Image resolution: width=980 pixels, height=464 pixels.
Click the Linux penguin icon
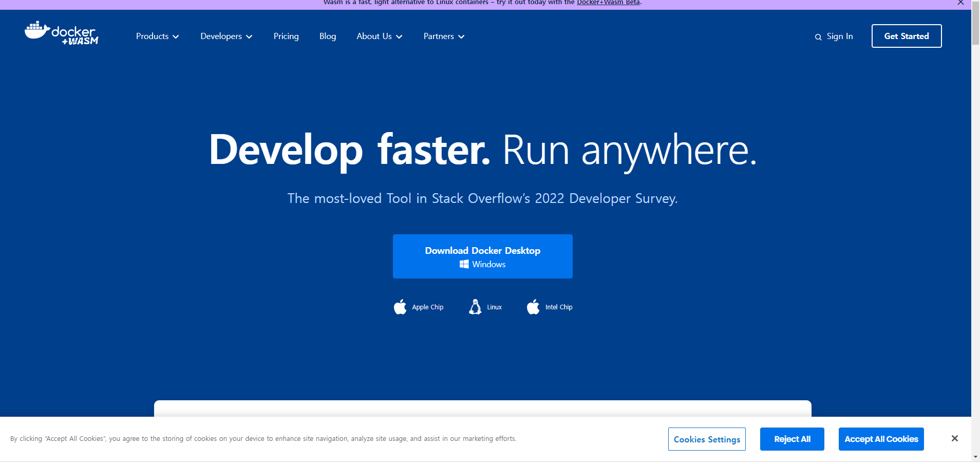pos(475,307)
